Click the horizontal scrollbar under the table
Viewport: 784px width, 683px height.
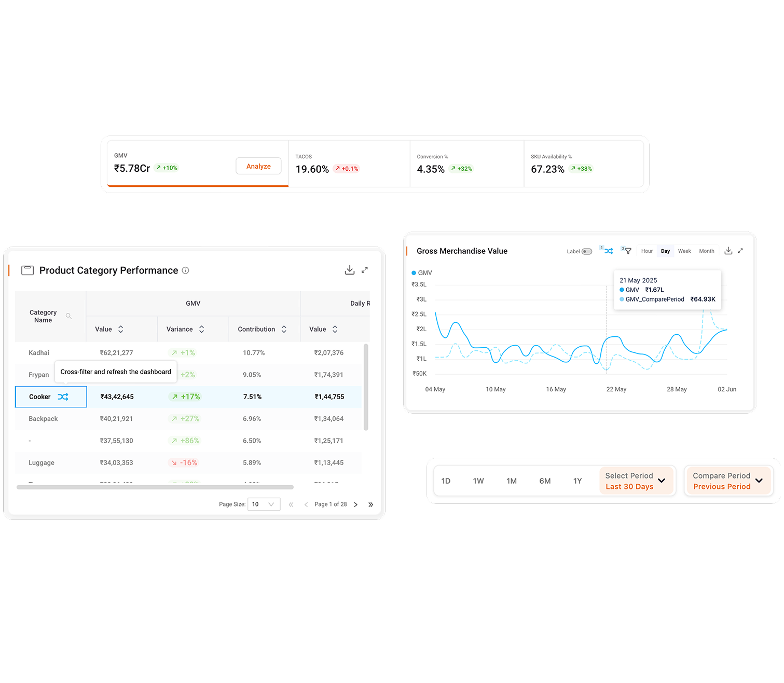point(155,487)
